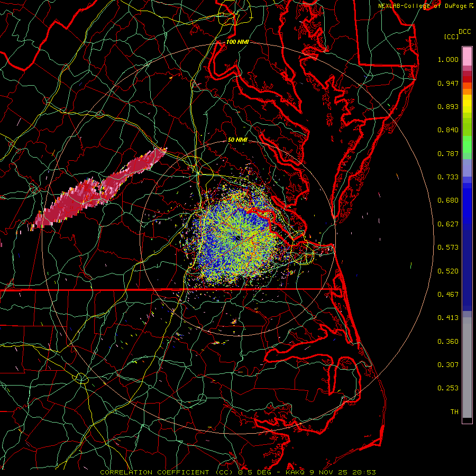Click the 0.520 legend value
This screenshot has width=476, height=476.
(x=448, y=271)
